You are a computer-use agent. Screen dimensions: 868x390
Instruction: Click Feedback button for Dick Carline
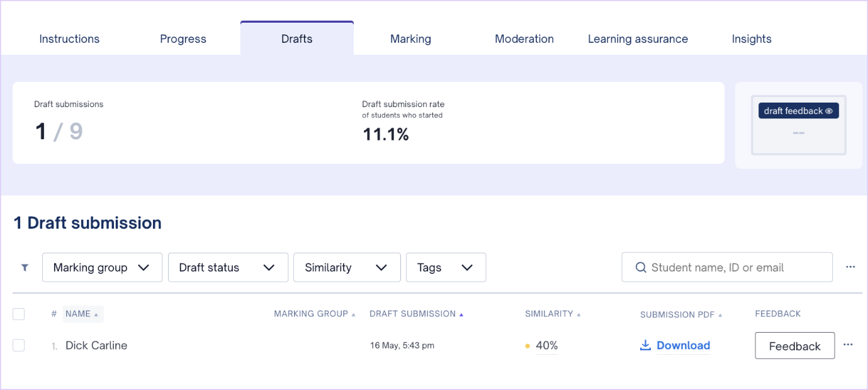[794, 346]
